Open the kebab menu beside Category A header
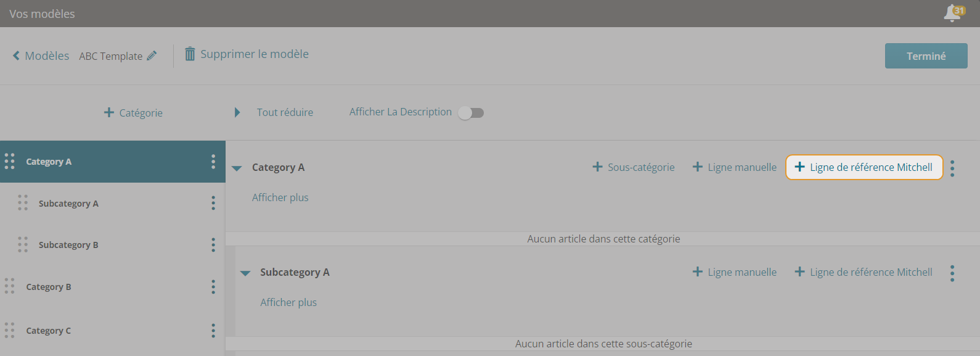 (952, 168)
